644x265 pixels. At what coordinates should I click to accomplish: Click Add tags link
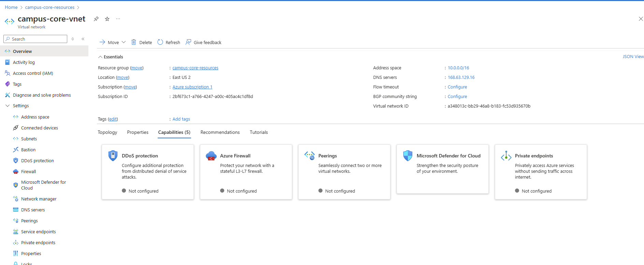tap(181, 119)
